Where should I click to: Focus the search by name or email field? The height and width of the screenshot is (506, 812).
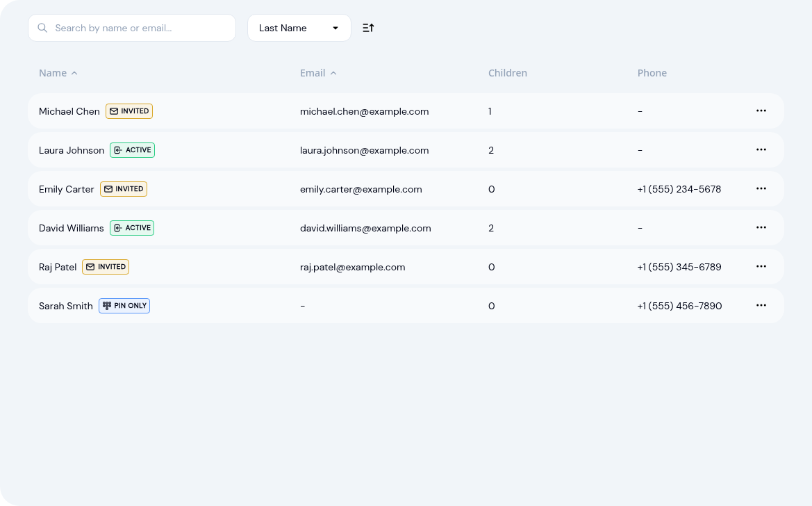coord(132,28)
